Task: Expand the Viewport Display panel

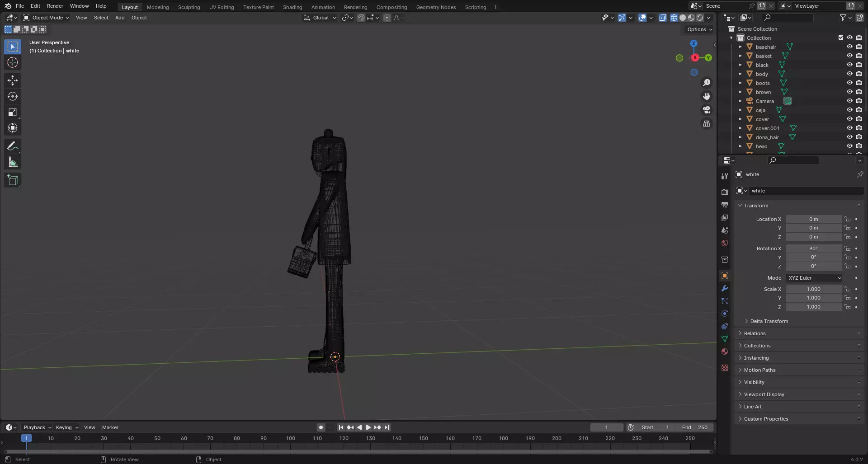Action: pos(764,394)
